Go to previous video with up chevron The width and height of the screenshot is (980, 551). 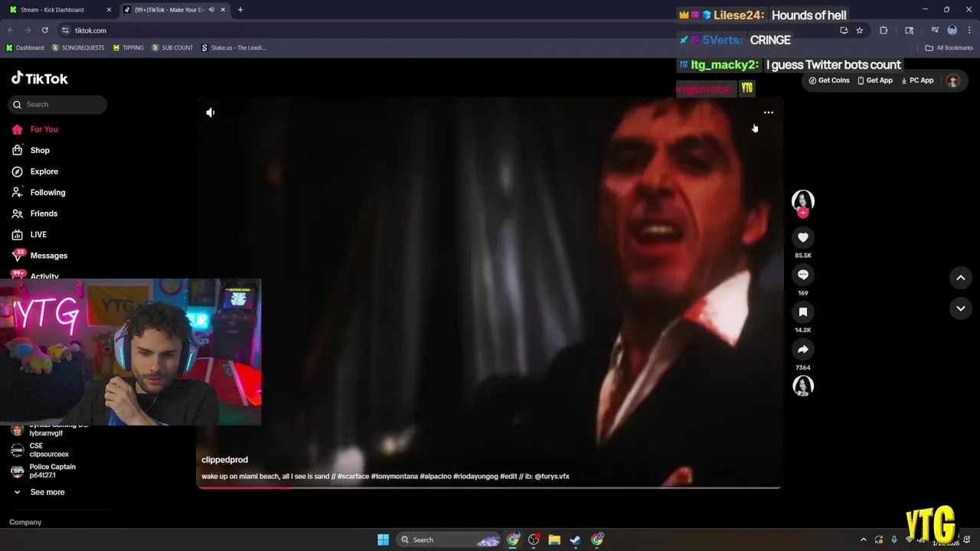click(961, 278)
